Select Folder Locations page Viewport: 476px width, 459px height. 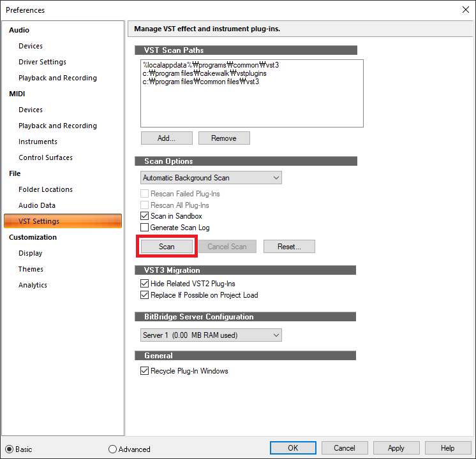45,189
